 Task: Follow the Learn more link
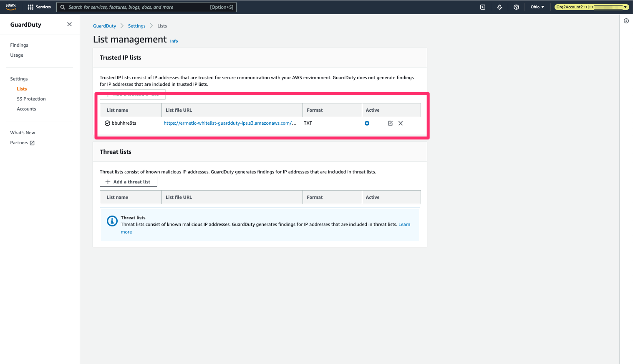tap(404, 224)
